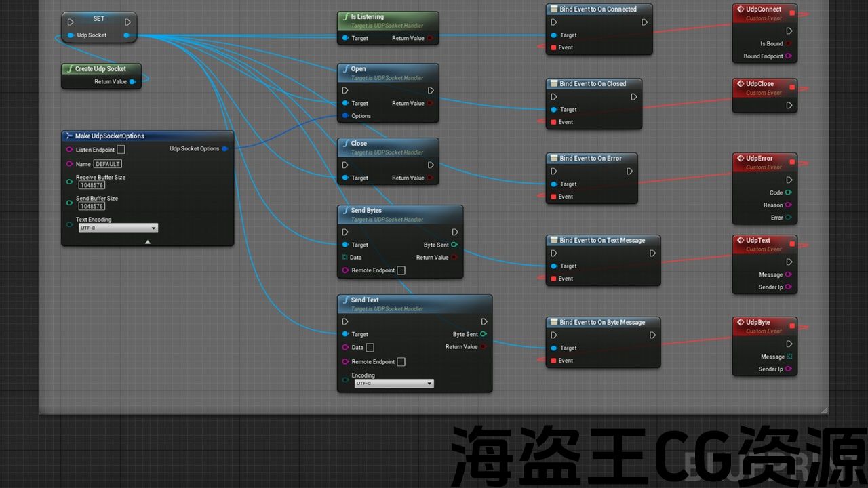
Task: Click the Data array pin on Send Bytes
Action: [x=345, y=258]
